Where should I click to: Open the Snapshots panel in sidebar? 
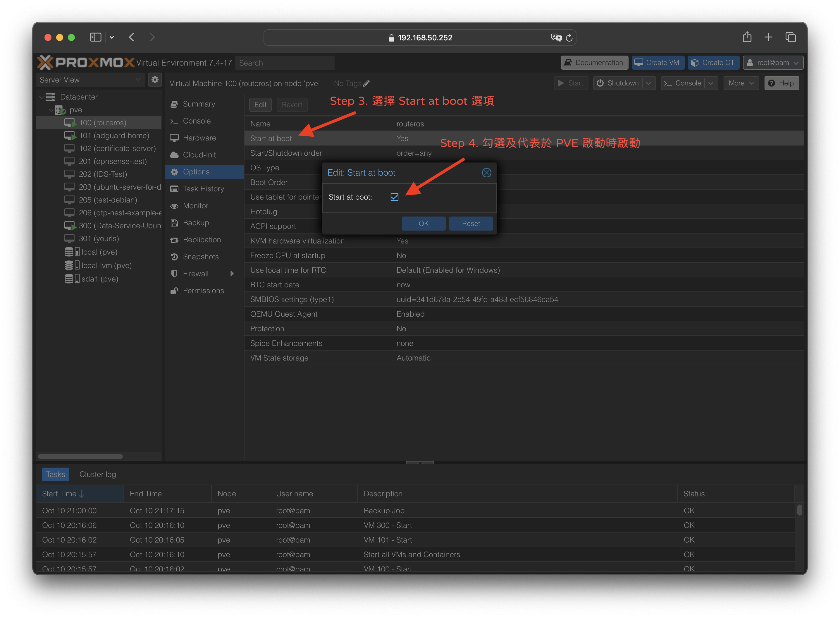pyautogui.click(x=200, y=257)
